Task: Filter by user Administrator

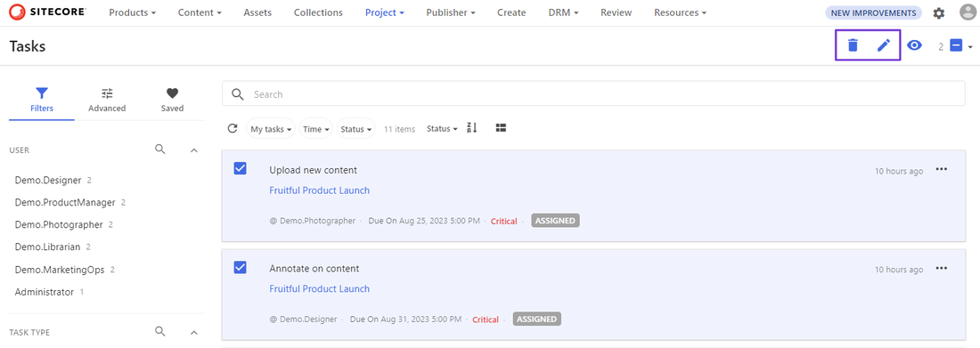Action: [45, 292]
